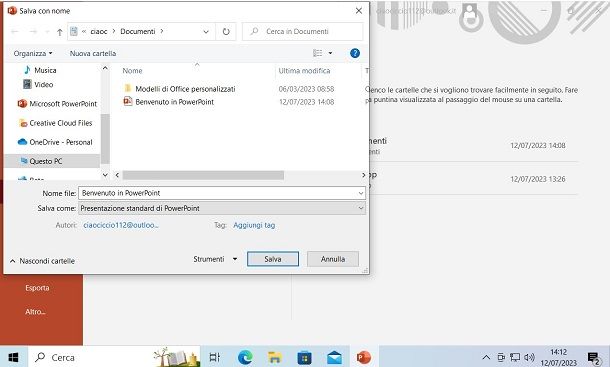Click Altro... in PowerPoint backstage menu
This screenshot has width=610, height=367.
click(35, 312)
